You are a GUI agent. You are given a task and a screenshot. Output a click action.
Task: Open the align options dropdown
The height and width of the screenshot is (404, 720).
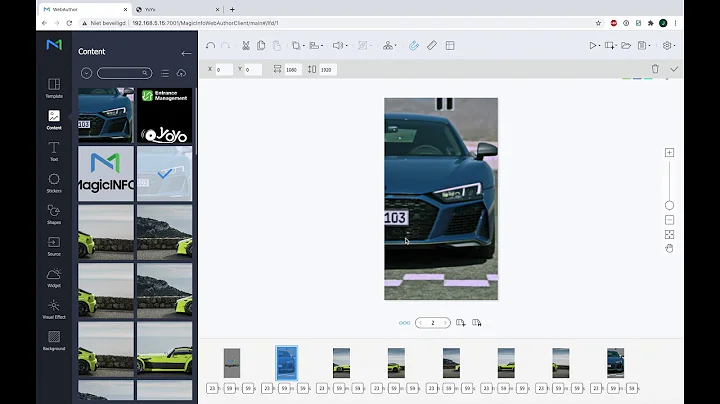point(316,45)
